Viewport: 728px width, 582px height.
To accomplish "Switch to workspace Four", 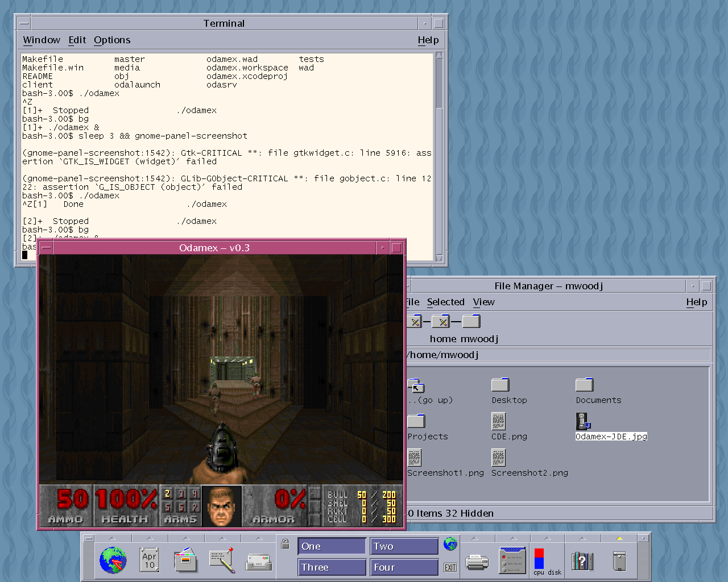I will (404, 567).
